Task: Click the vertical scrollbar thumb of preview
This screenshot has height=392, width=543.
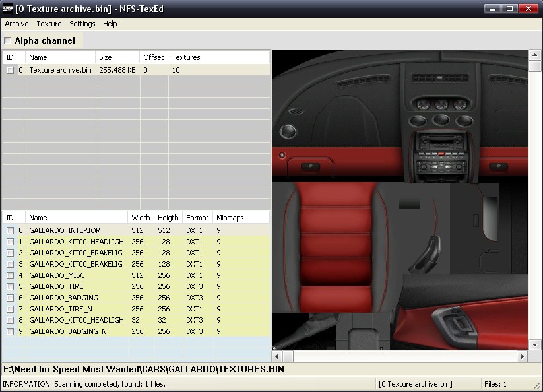Action: [x=534, y=66]
